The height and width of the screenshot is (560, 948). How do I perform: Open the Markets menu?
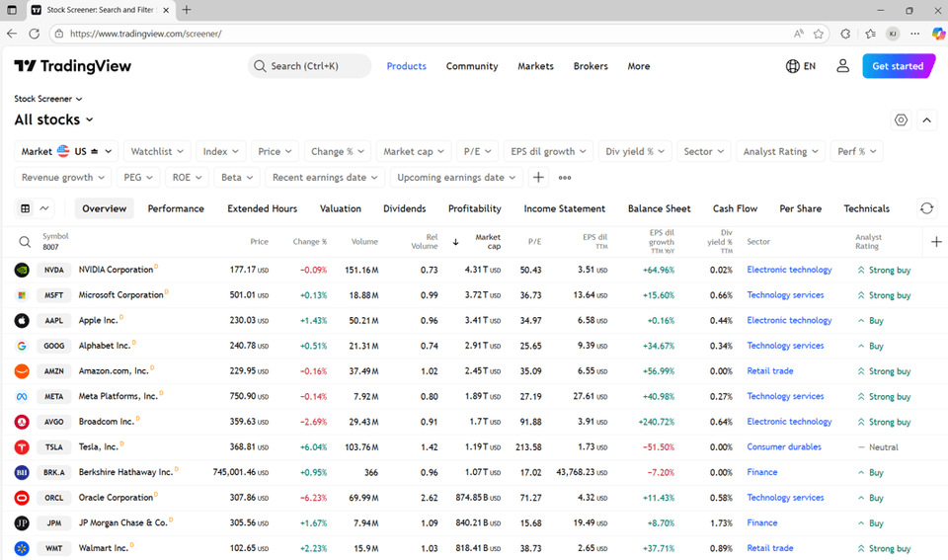pos(535,66)
